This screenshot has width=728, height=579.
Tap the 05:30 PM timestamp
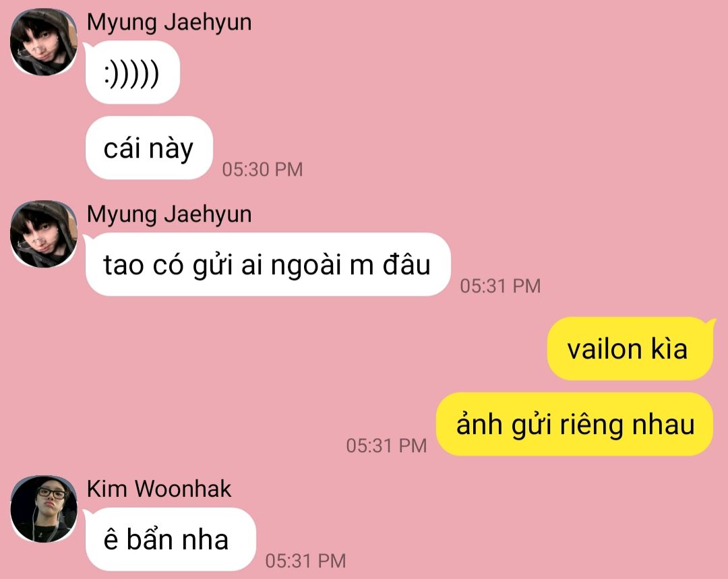point(262,169)
